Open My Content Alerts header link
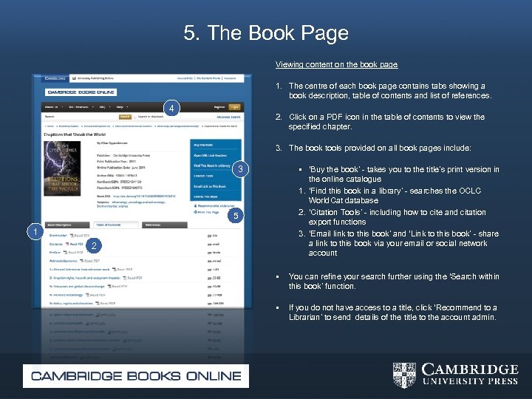This screenshot has width=532, height=399. (208, 78)
